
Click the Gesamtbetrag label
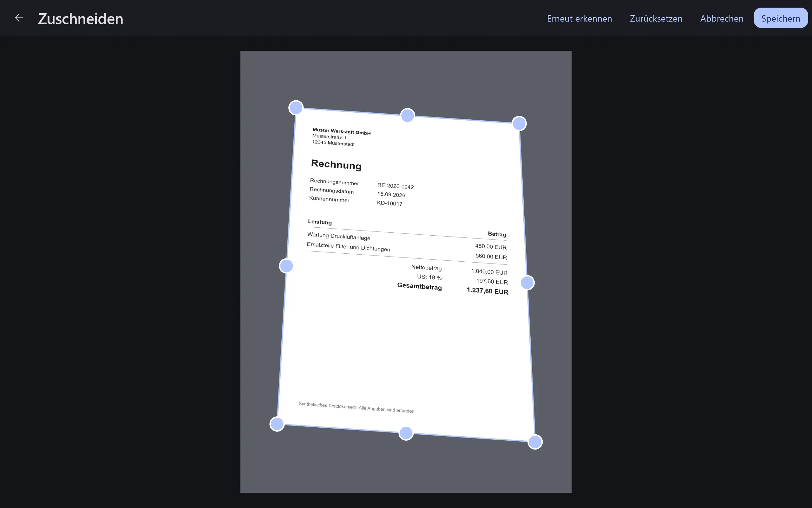coord(419,286)
